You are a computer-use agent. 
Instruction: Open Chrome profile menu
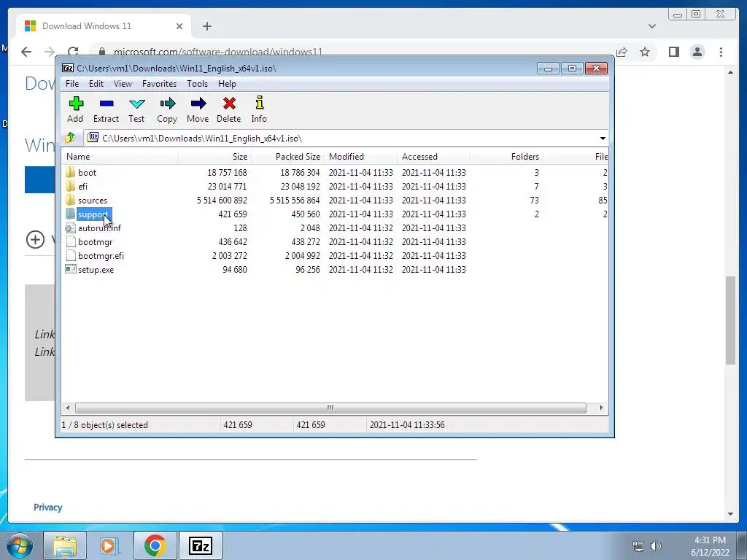pyautogui.click(x=697, y=52)
